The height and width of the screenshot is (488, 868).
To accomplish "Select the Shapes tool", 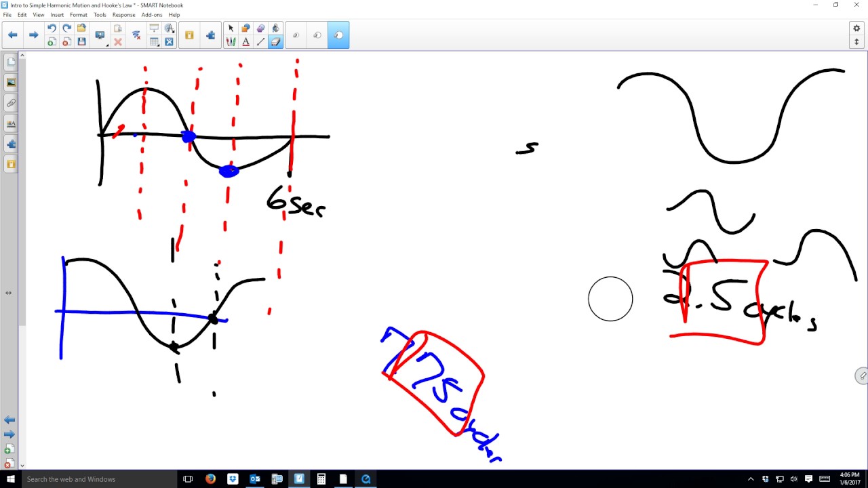I will click(245, 28).
